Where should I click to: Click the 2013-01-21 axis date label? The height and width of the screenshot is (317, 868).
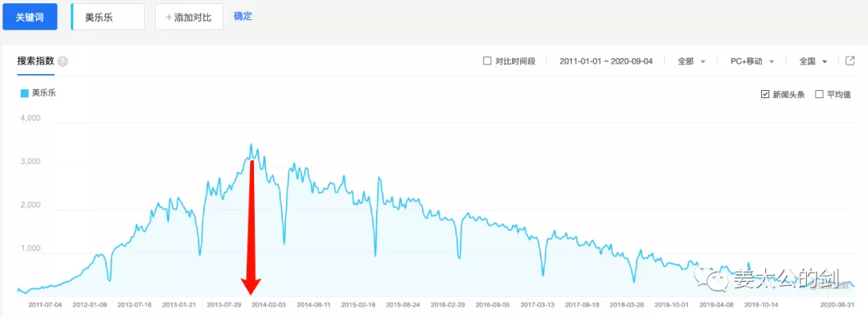[x=179, y=304]
